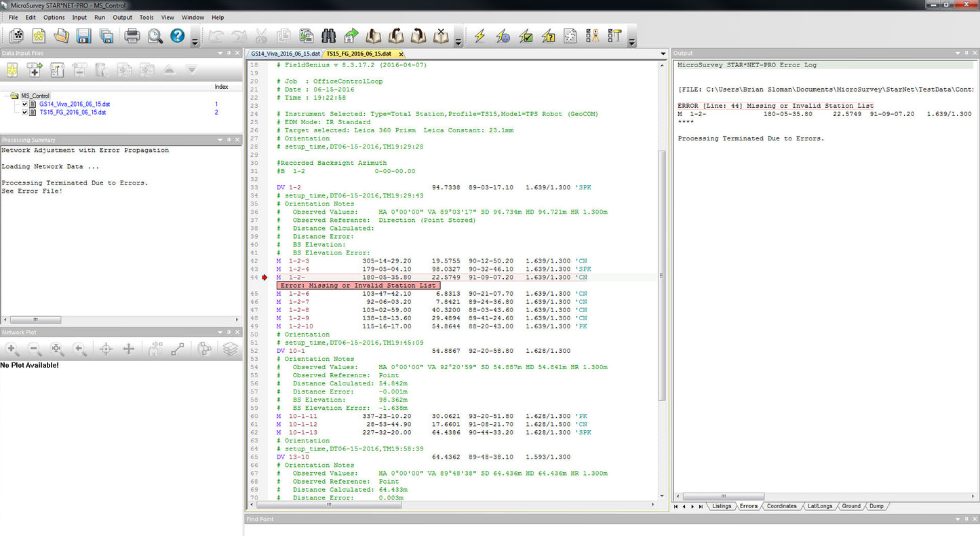Select TS15_FG_2016_06_15.dat in the file list
This screenshot has width=980, height=536.
[x=74, y=113]
